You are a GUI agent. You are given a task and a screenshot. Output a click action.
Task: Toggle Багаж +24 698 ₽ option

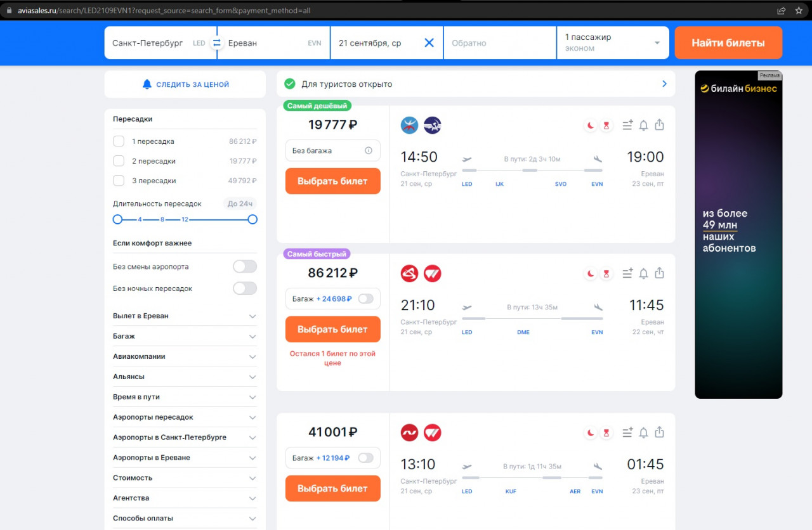point(366,299)
